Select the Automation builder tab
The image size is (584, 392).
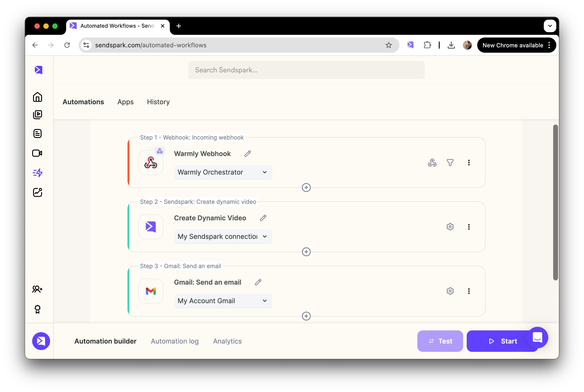click(105, 341)
